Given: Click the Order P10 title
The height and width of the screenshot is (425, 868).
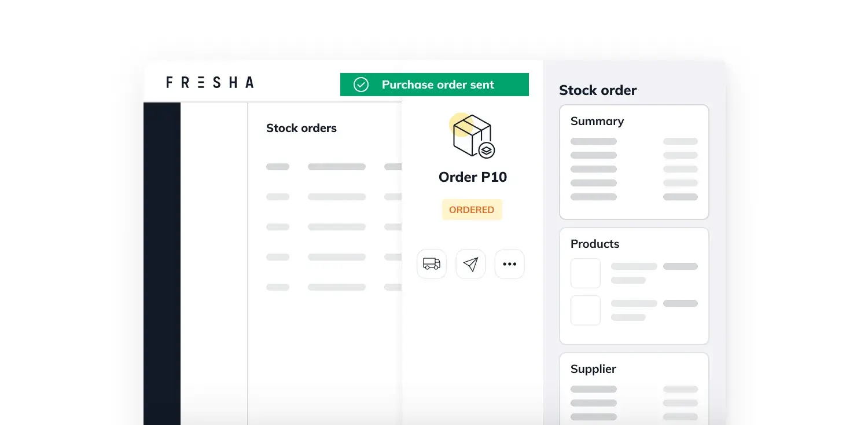Looking at the screenshot, I should pyautogui.click(x=473, y=177).
